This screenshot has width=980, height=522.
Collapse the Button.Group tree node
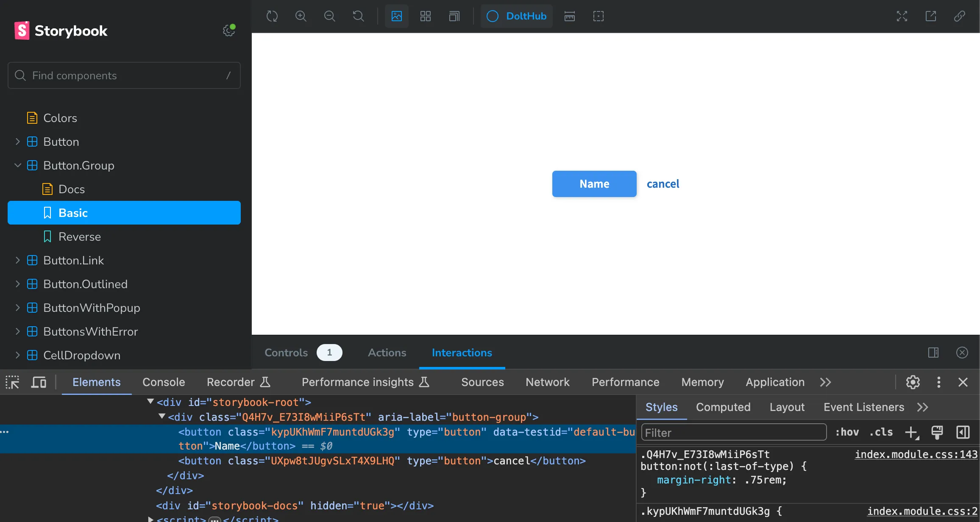(x=18, y=165)
